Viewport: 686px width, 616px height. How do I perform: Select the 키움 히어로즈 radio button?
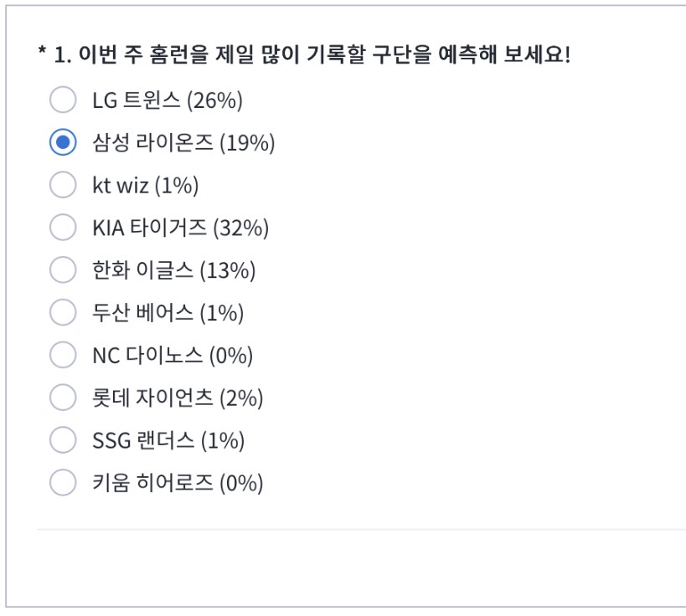click(x=63, y=482)
